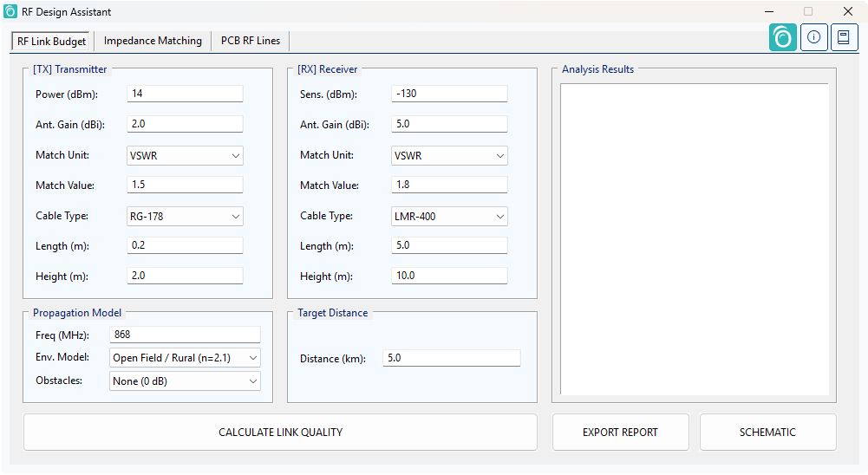The height and width of the screenshot is (475, 868).
Task: Focus the TX Length (m) field
Action: click(185, 245)
